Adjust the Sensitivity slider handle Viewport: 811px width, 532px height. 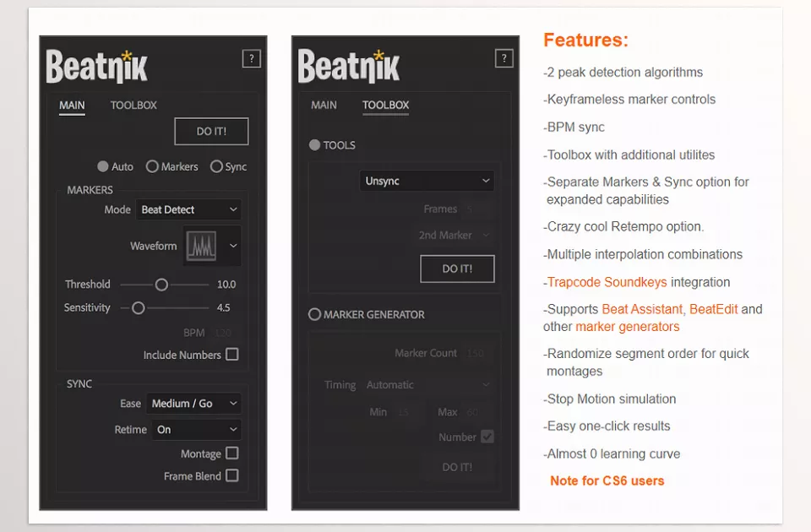pyautogui.click(x=138, y=308)
